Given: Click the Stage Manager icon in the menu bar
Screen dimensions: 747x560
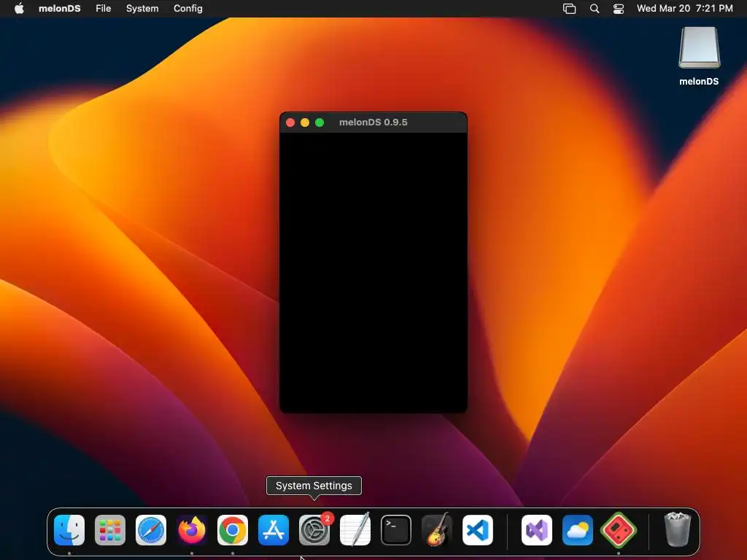Looking at the screenshot, I should pos(569,9).
